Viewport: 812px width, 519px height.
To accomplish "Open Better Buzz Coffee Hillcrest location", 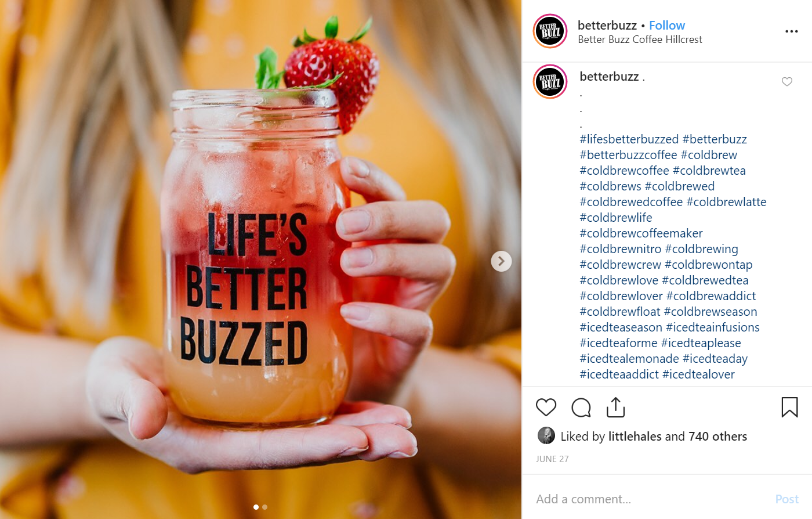I will click(x=640, y=39).
